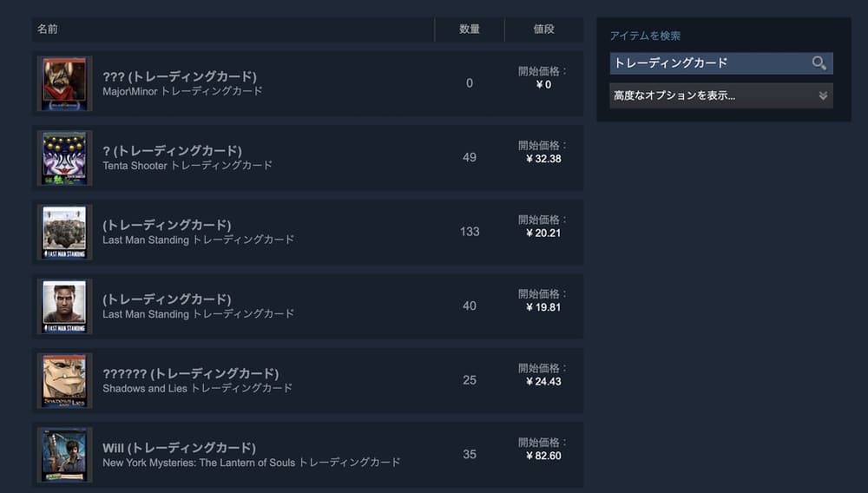
Task: Click the quantity 133 listing cell
Action: [x=470, y=232]
